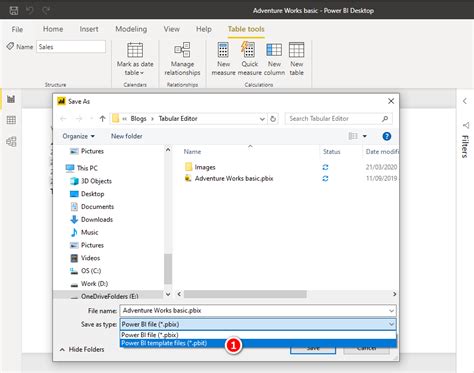Select Desktop in navigation tree

[x=87, y=194]
